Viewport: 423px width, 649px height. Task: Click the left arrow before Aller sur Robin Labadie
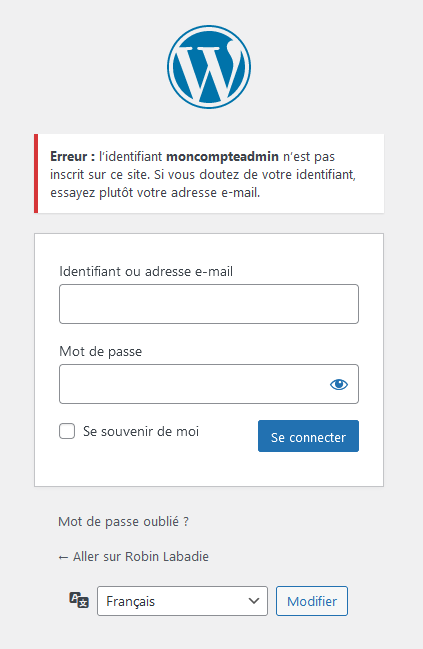tap(63, 558)
